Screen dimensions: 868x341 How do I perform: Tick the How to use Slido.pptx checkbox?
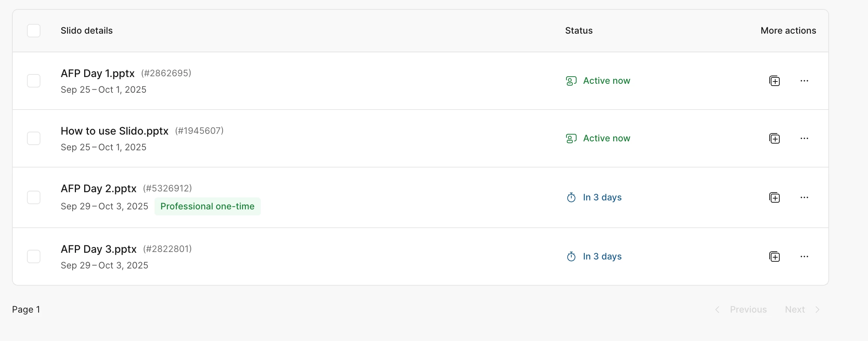click(34, 138)
